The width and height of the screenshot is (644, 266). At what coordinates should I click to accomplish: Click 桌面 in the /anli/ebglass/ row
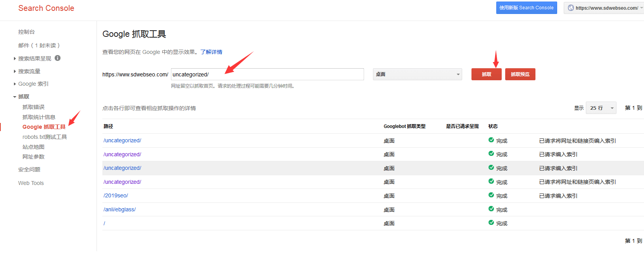click(x=389, y=210)
